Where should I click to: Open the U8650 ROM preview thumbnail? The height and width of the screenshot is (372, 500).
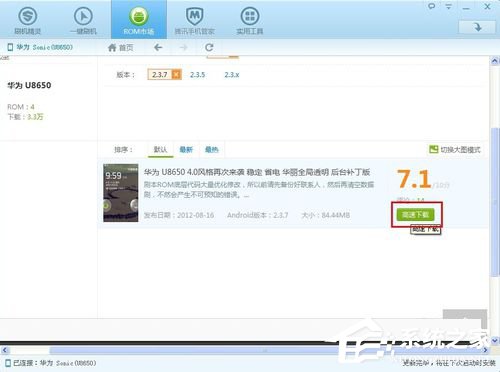pos(121,193)
